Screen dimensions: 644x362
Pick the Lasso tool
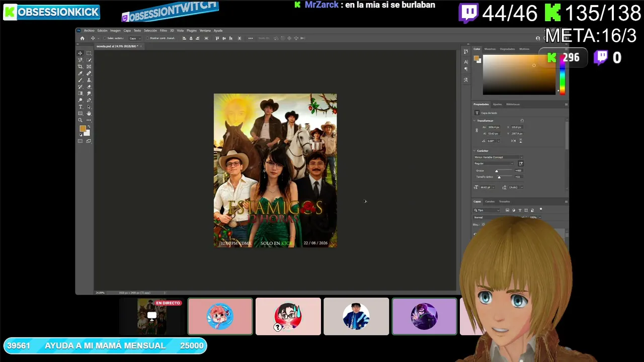[80, 60]
